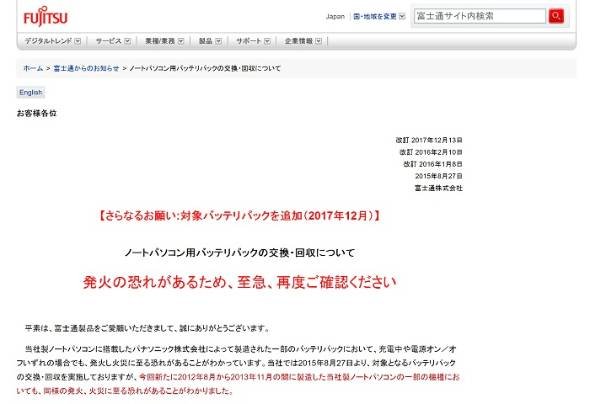Screen dimensions: 590x404
Task: Click the revision date 改訂 2016年2月10日
Action: [x=431, y=152]
